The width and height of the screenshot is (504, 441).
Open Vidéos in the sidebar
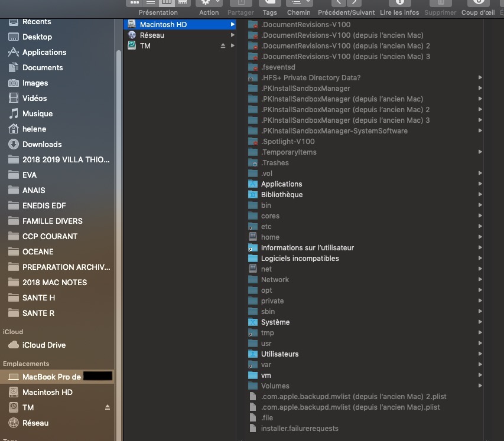57,98
